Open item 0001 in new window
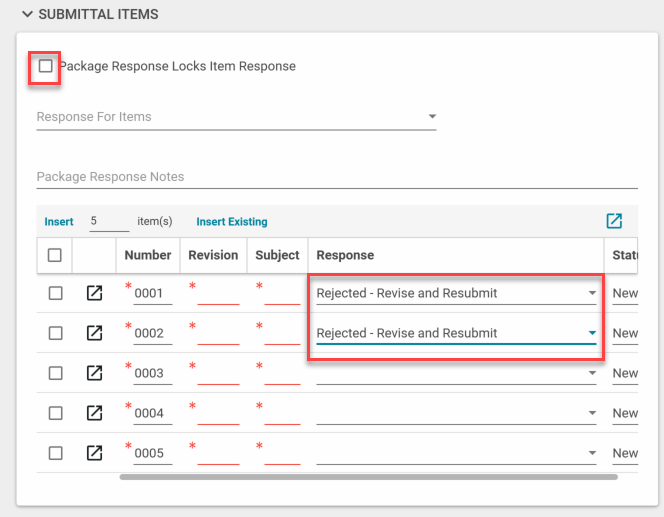The image size is (664, 517). pyautogui.click(x=94, y=293)
